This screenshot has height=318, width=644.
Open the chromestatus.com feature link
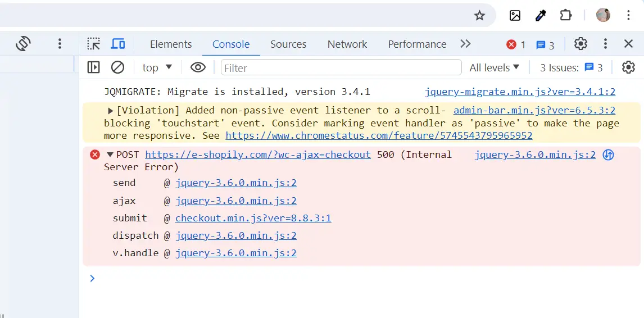click(379, 135)
